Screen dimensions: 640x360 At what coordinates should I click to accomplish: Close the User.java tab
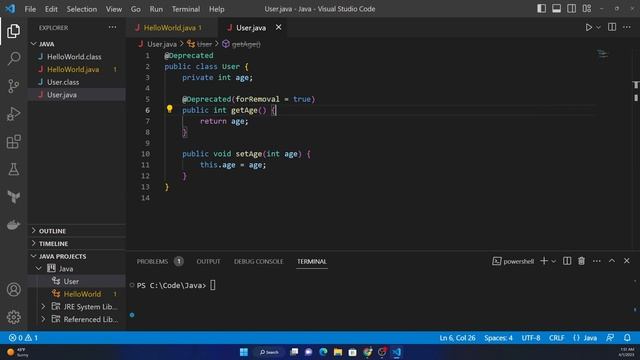click(278, 27)
